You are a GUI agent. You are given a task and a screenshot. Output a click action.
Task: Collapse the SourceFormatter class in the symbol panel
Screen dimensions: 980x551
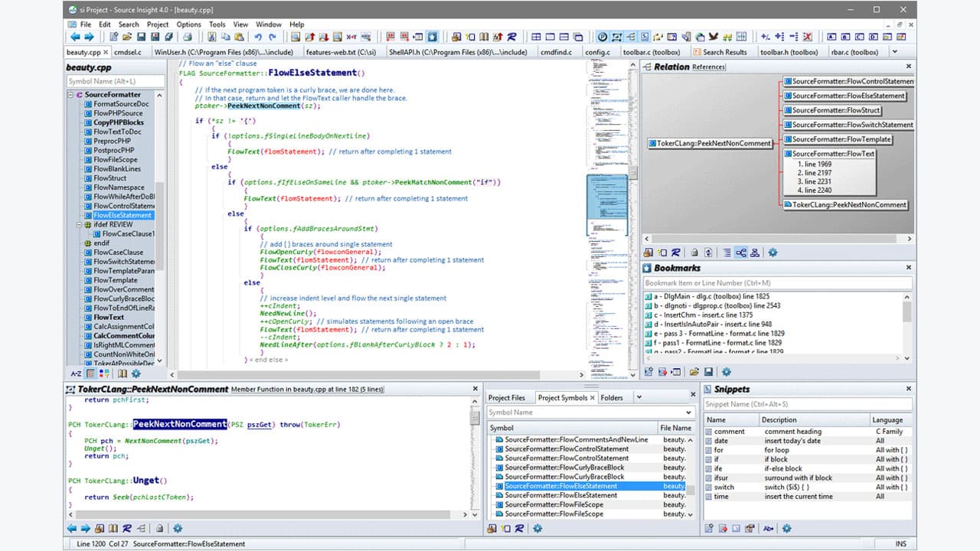(x=70, y=93)
